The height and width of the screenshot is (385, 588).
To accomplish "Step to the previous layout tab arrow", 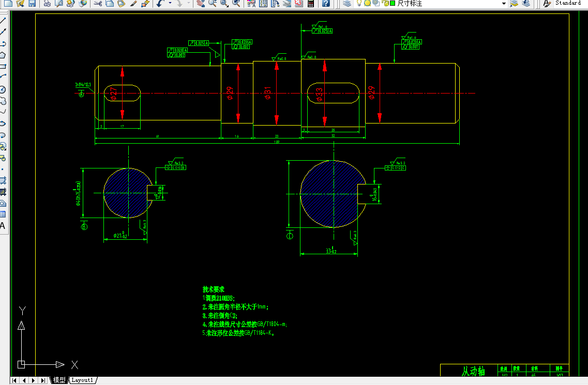I will click(x=24, y=380).
